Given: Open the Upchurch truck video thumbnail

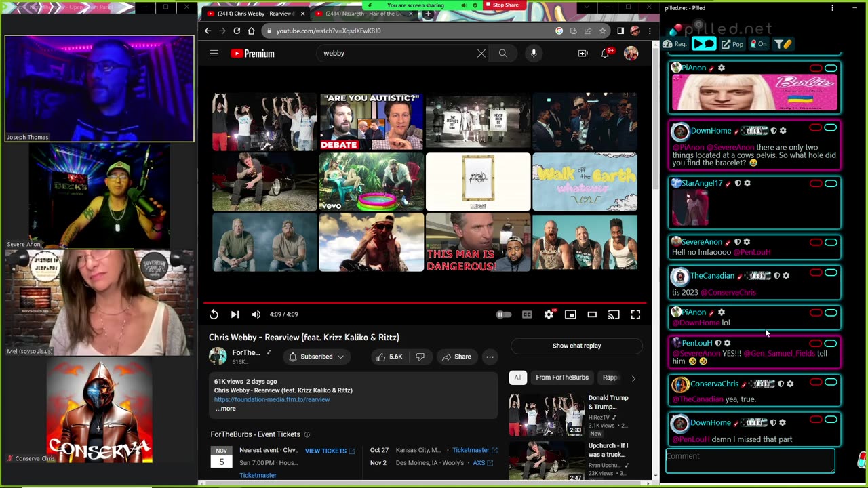Looking at the screenshot, I should [x=546, y=462].
